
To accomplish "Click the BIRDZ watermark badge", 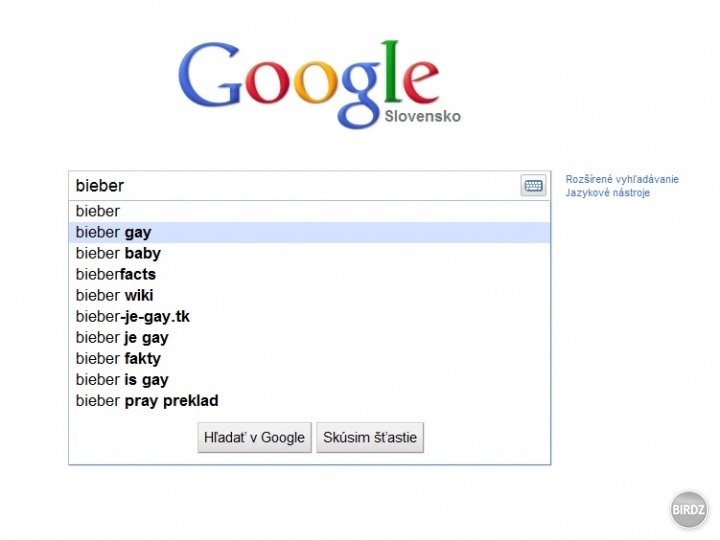I will click(688, 509).
